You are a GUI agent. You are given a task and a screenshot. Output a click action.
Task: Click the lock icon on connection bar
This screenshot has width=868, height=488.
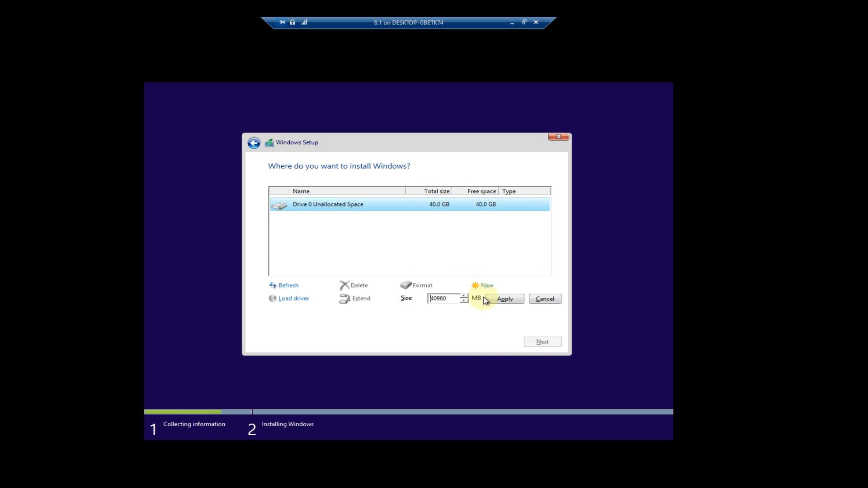[x=292, y=22]
